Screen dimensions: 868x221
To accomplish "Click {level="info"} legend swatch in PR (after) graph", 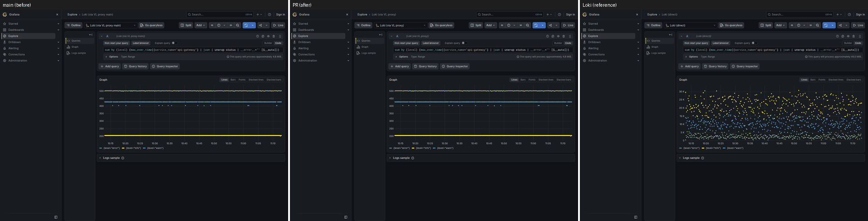I will coord(413,148).
